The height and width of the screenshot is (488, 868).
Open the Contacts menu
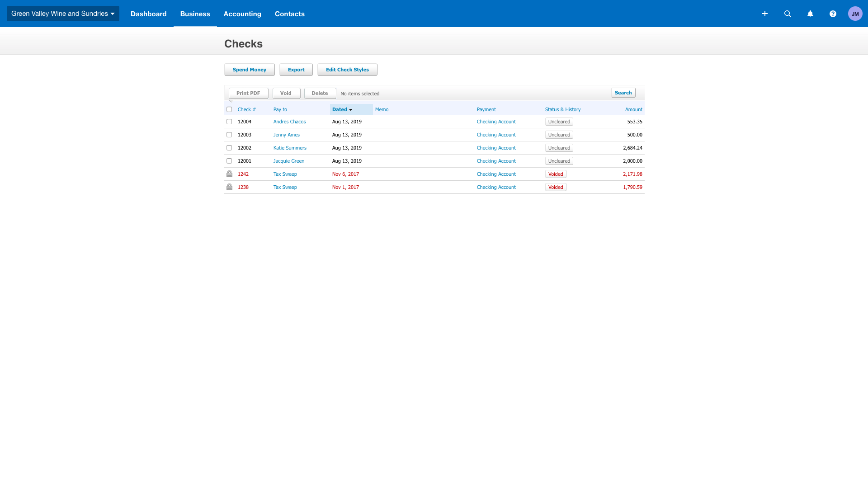(290, 14)
